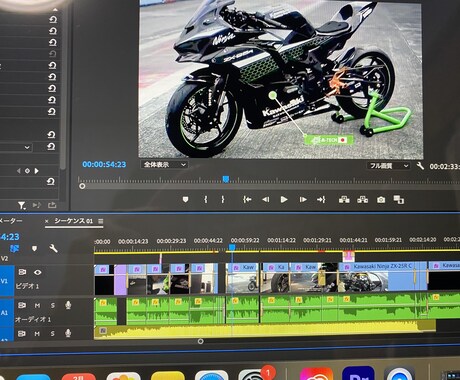Open timeline display settings wrench
460x380 pixels.
[x=53, y=248]
